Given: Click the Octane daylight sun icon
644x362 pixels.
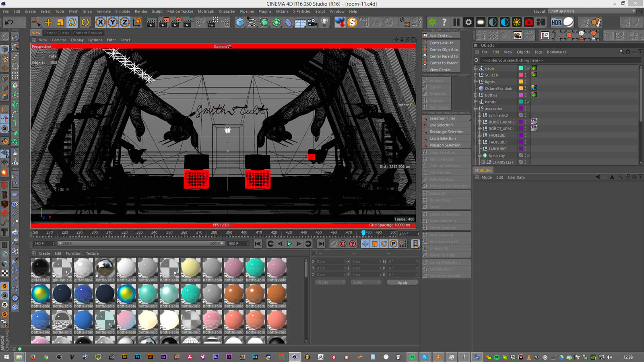Looking at the screenshot, I should (517, 22).
